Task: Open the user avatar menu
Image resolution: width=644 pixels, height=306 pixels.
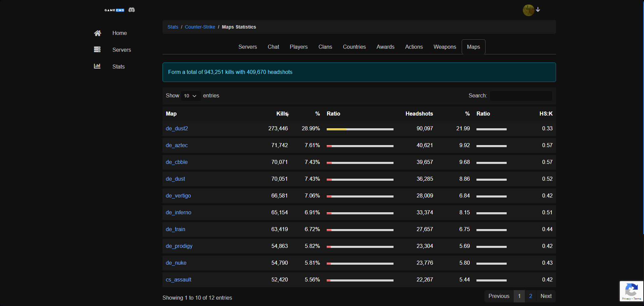Action: pos(528,10)
